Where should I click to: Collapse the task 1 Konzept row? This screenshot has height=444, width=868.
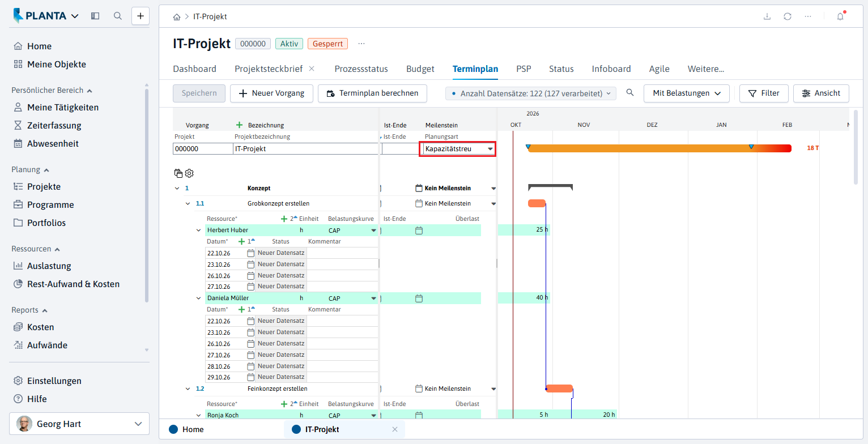tap(177, 188)
